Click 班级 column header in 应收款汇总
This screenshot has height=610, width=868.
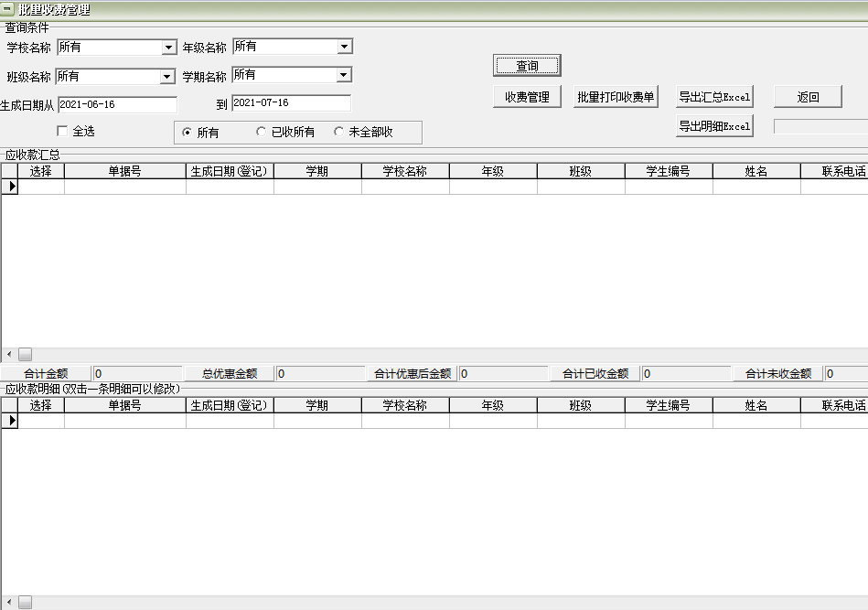[x=581, y=172]
